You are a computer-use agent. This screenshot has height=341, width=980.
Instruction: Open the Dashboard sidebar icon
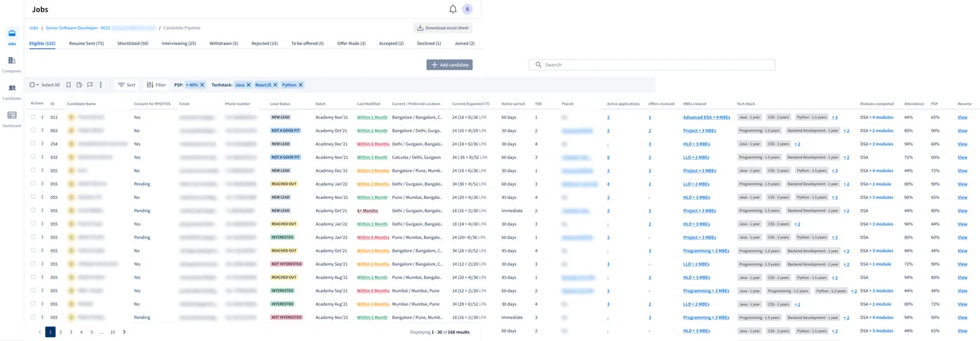(x=11, y=118)
